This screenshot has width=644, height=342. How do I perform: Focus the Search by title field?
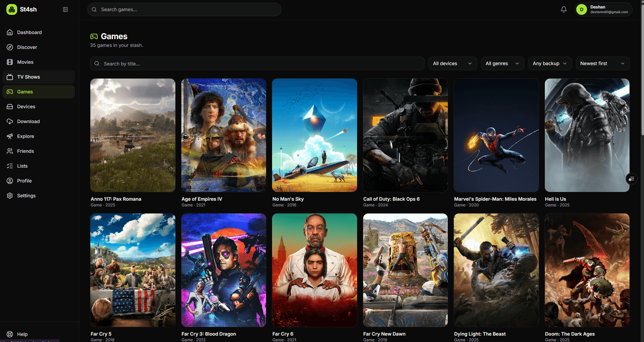tap(257, 63)
